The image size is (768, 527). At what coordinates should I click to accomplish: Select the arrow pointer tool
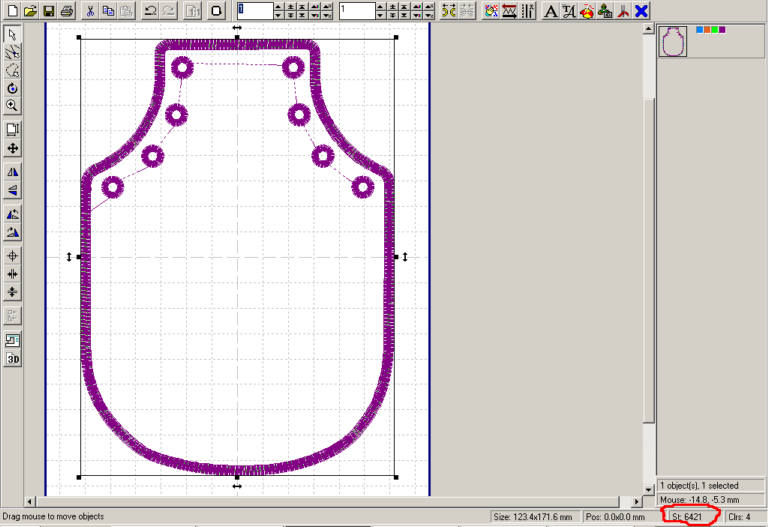(13, 34)
